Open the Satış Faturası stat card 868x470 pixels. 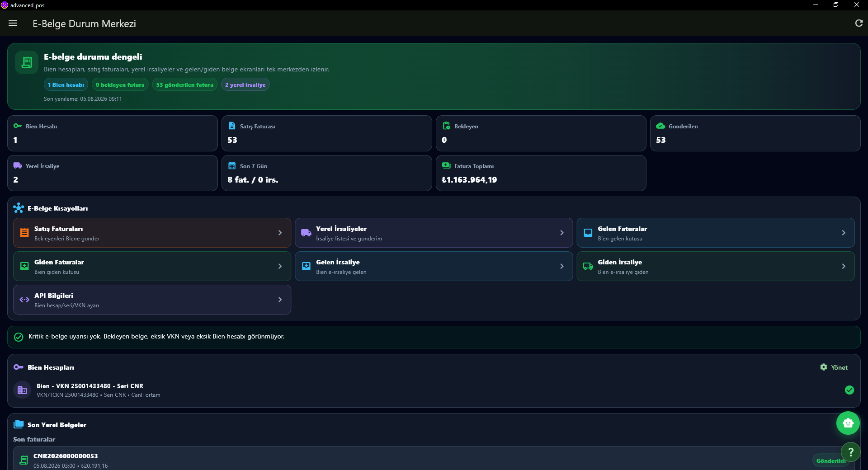coord(326,133)
